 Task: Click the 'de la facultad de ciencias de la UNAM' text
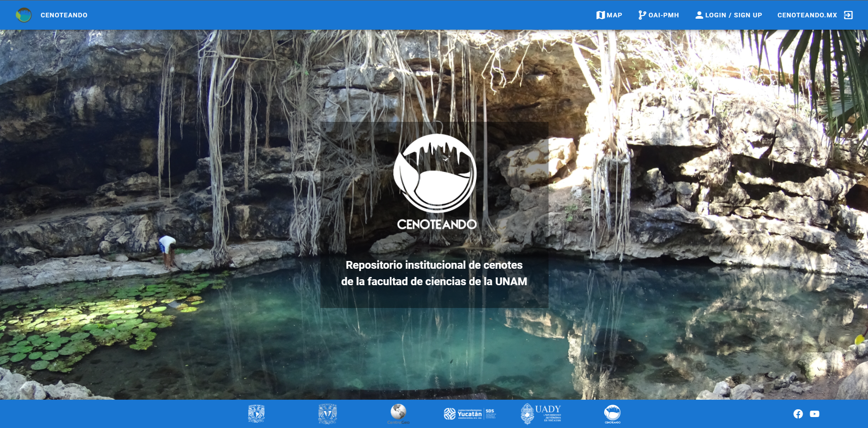point(434,282)
